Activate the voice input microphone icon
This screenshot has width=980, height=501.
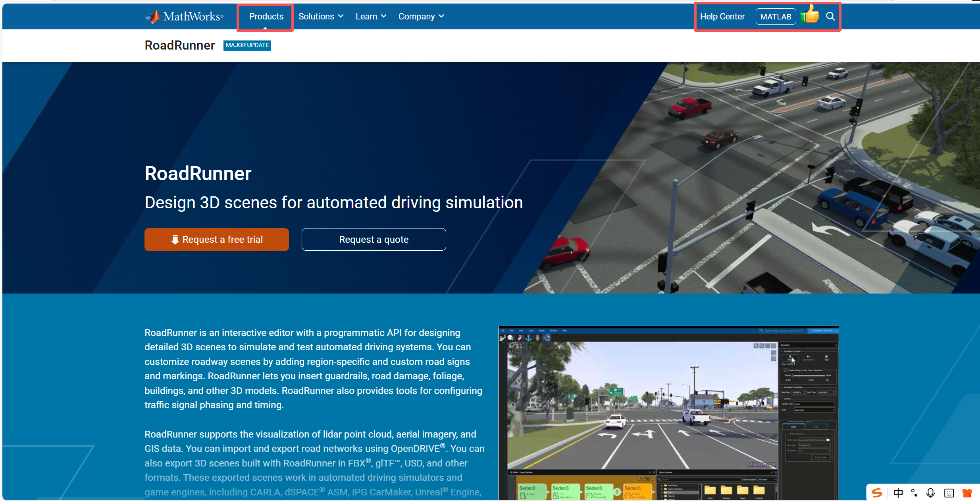click(x=930, y=493)
